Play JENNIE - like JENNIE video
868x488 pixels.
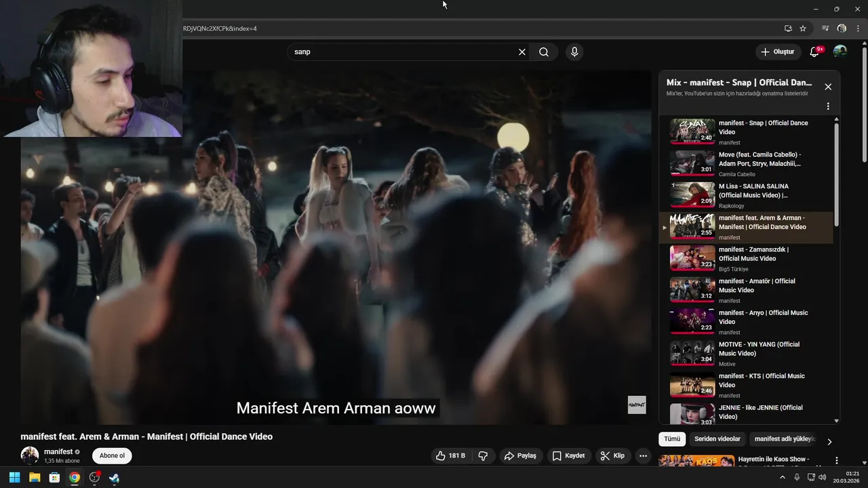click(x=745, y=413)
